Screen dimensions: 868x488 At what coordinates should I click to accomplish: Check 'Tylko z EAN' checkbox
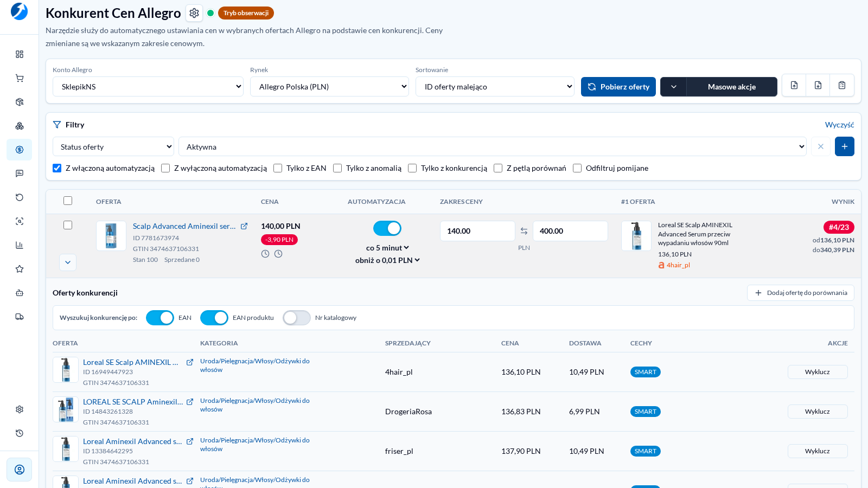pyautogui.click(x=278, y=168)
